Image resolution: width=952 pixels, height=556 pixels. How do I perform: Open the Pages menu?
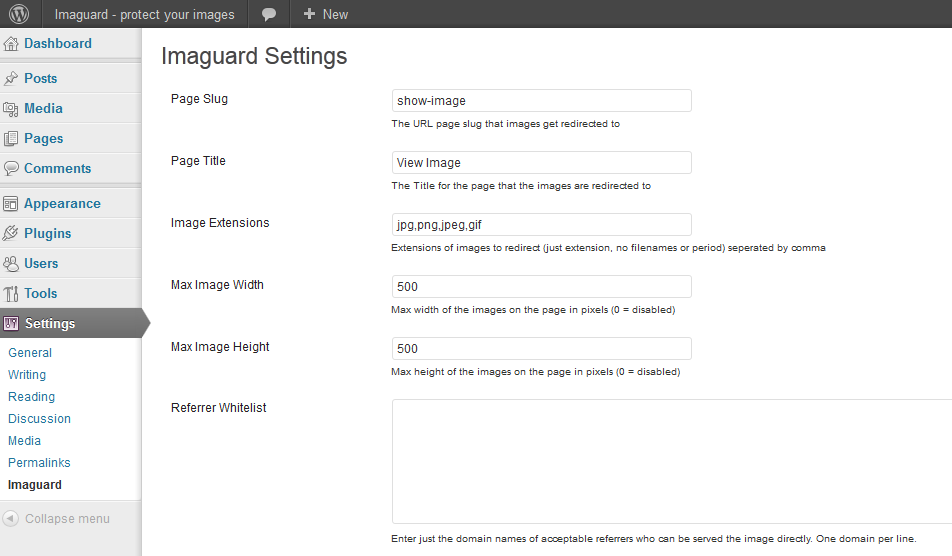(44, 138)
